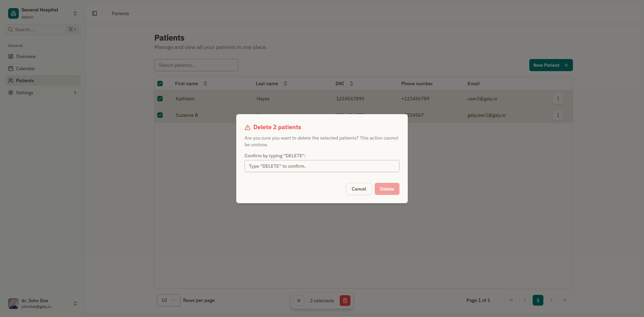Image resolution: width=644 pixels, height=317 pixels.
Task: Open the Calendar from the sidebar
Action: point(25,68)
